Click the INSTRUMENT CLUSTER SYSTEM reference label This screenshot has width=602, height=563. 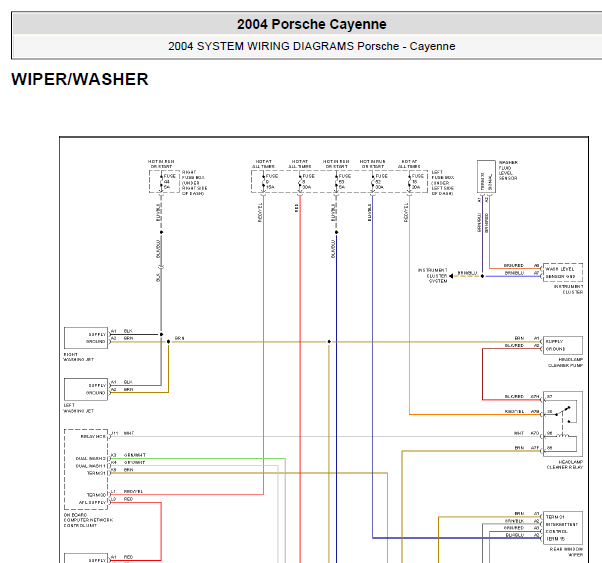click(433, 275)
